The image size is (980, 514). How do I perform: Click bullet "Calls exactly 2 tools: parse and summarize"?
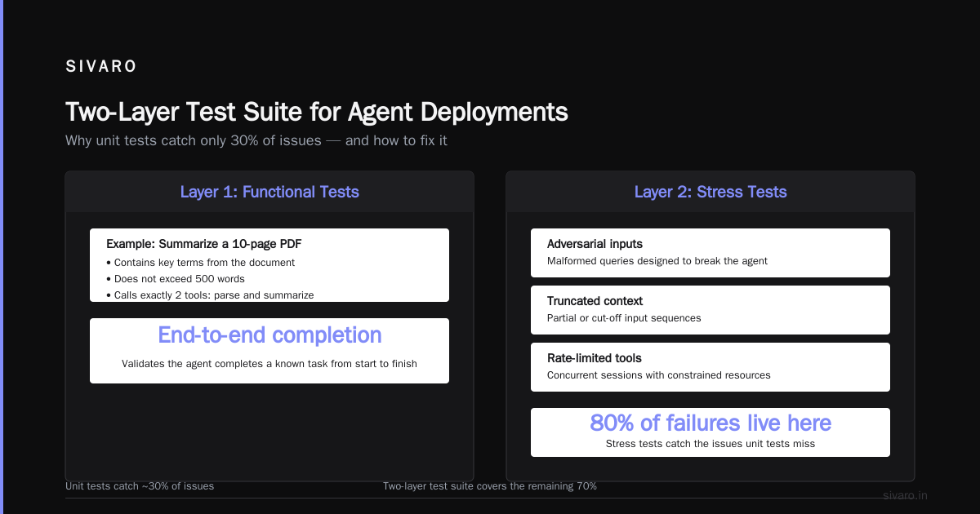point(210,295)
